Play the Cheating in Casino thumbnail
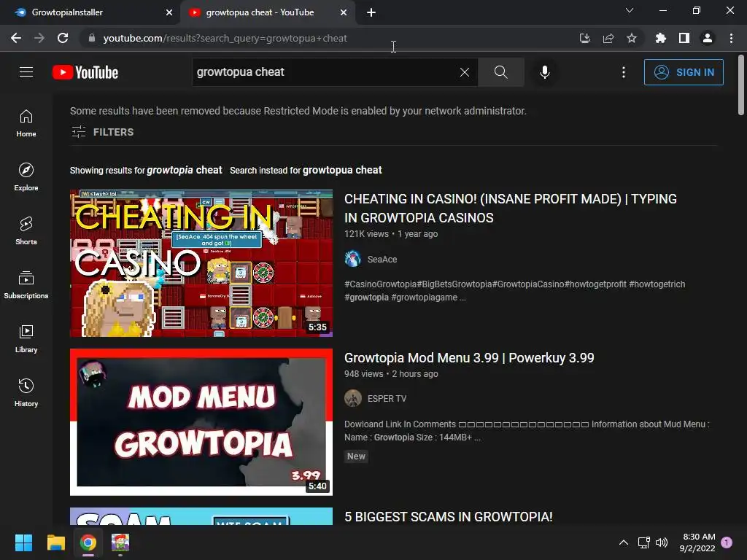The height and width of the screenshot is (560, 747). point(201,262)
